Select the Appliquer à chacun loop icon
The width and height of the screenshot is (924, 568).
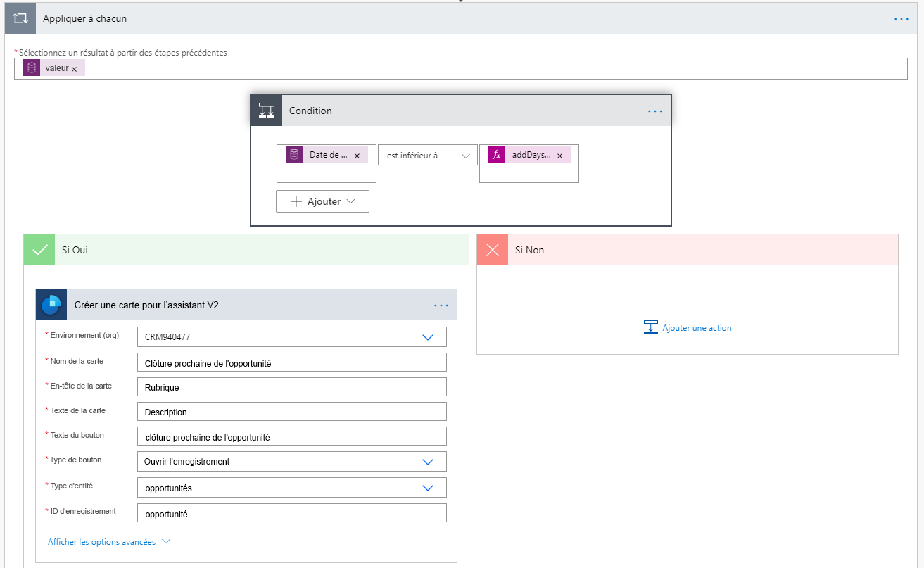[x=18, y=18]
